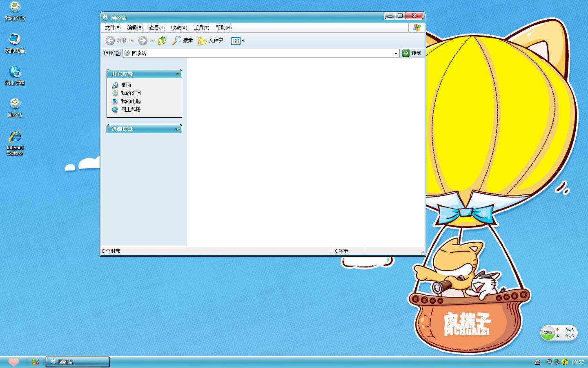Click the heart-shaped Start button
This screenshot has width=588, height=368.
coord(13,362)
